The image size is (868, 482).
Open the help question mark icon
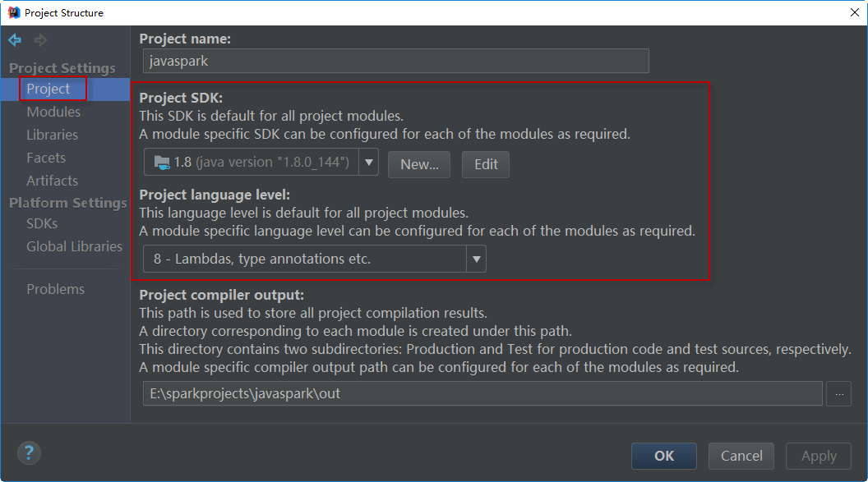[29, 452]
